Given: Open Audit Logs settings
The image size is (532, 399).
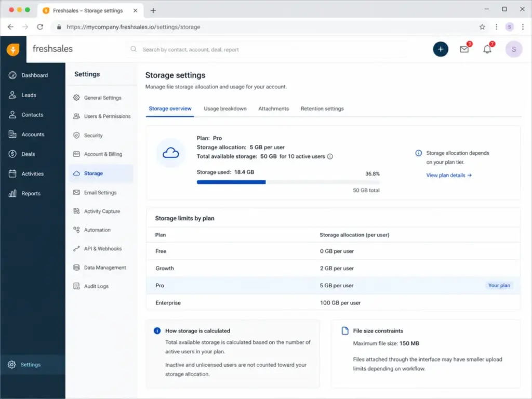Looking at the screenshot, I should [x=91, y=286].
